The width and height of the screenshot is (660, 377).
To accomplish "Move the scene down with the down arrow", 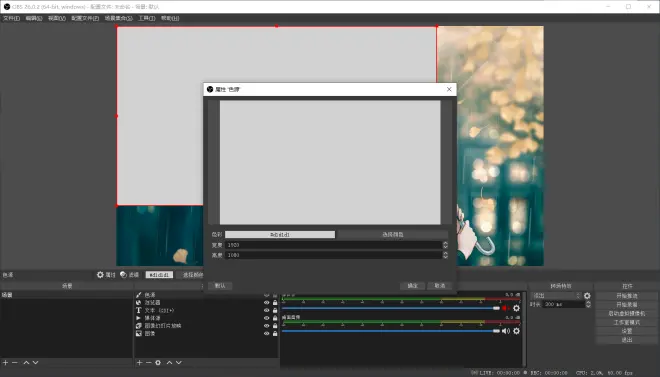I will 35,362.
